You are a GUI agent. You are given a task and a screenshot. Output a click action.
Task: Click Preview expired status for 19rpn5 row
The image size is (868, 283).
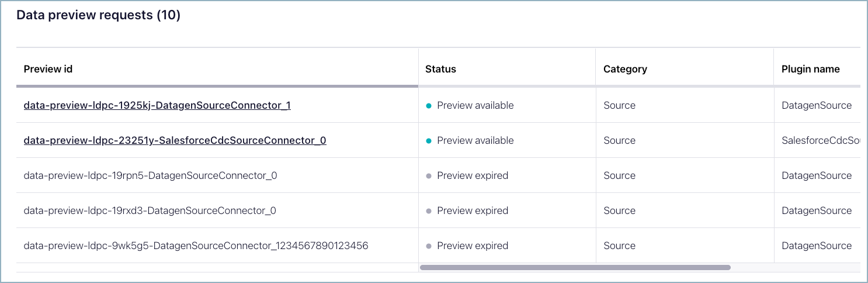click(472, 175)
